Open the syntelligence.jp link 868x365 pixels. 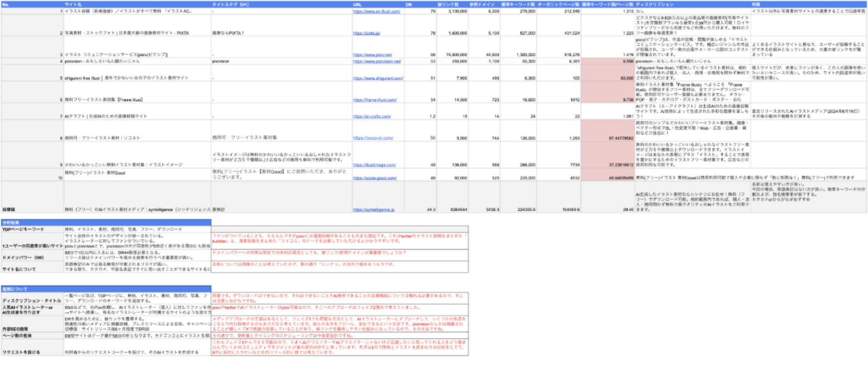click(x=373, y=210)
